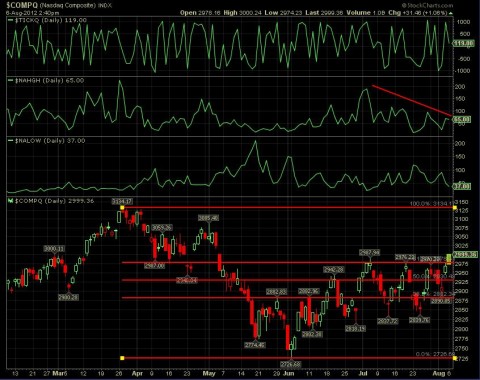Click the 2976.23 high price label
480x380 pixels.
pos(405,257)
